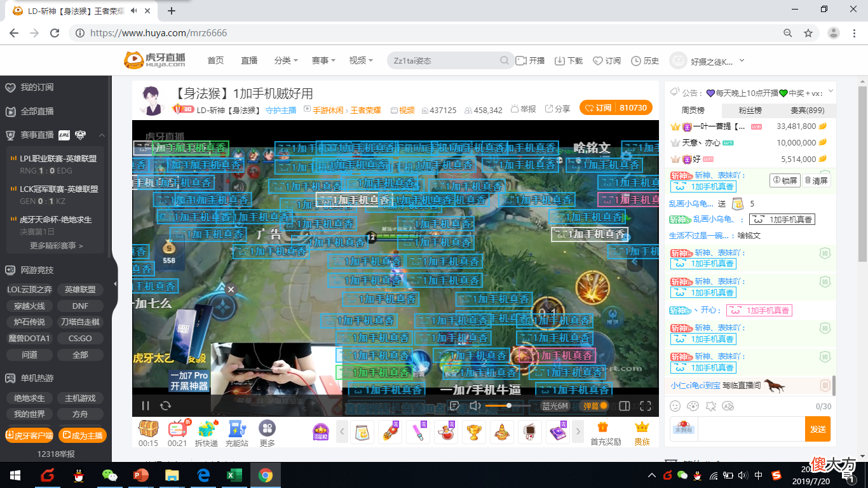Open chat color palette icon
Viewport: 868px width, 488px height.
coord(693,405)
